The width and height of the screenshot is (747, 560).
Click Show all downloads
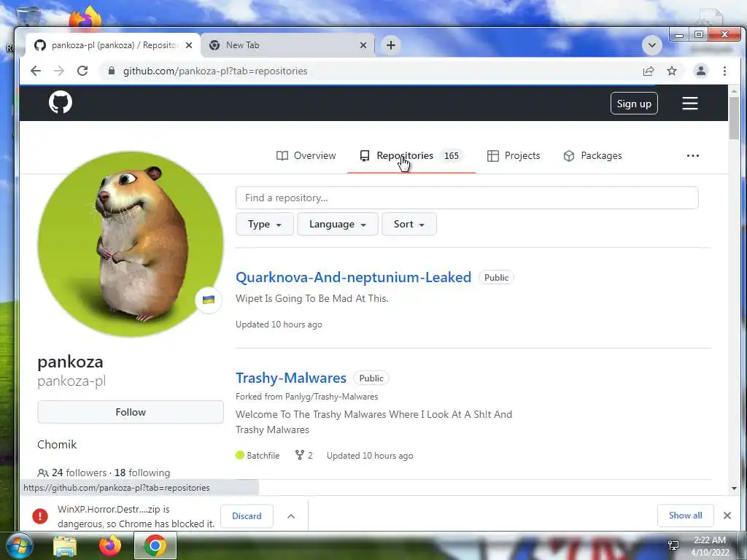click(685, 516)
